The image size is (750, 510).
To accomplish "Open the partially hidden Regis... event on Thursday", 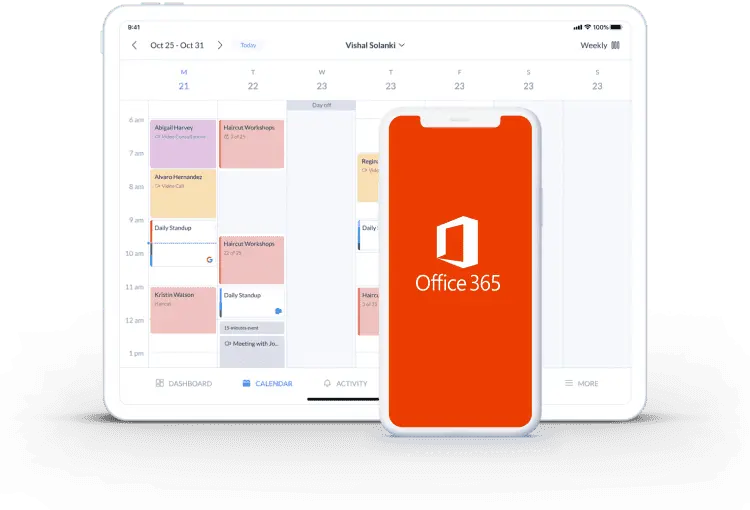I will tap(368, 177).
